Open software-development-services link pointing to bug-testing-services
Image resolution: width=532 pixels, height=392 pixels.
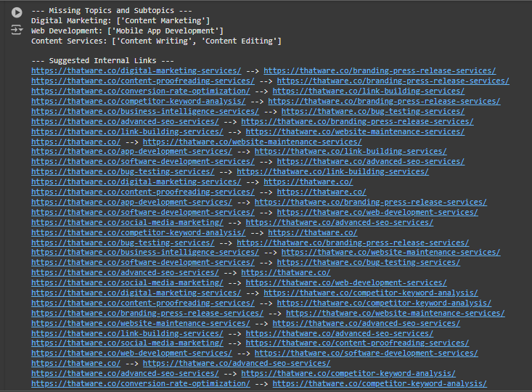pyautogui.click(x=143, y=263)
